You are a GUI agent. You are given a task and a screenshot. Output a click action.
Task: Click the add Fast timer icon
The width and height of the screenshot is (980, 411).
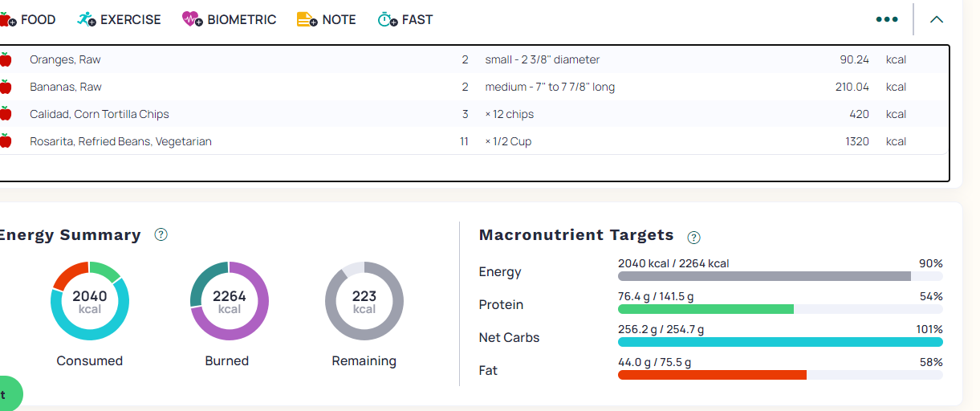point(388,19)
